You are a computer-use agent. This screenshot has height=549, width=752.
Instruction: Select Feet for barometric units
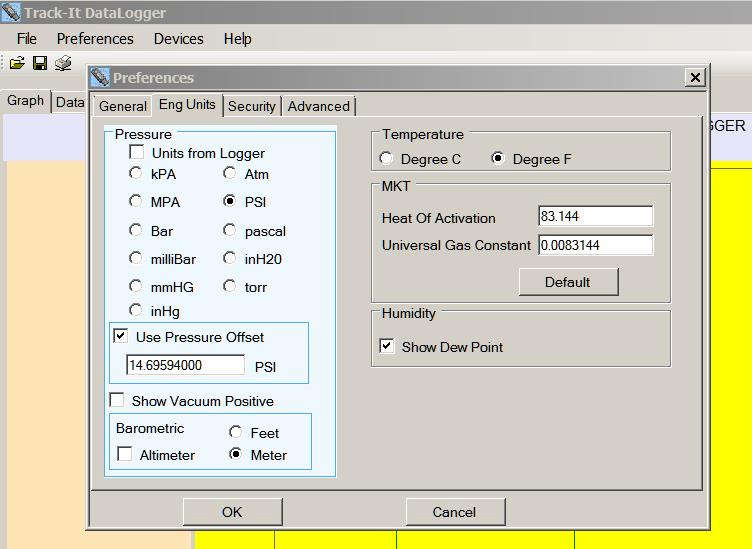coord(235,432)
